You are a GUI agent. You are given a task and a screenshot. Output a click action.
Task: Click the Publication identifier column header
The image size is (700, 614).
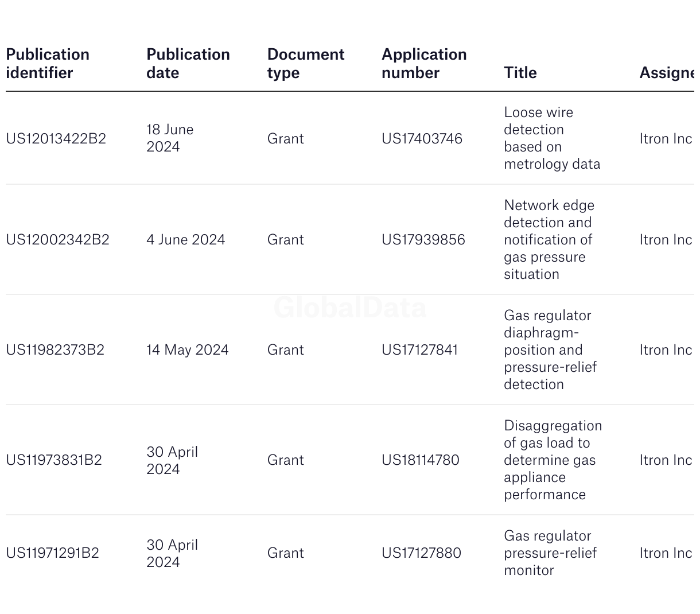48,64
